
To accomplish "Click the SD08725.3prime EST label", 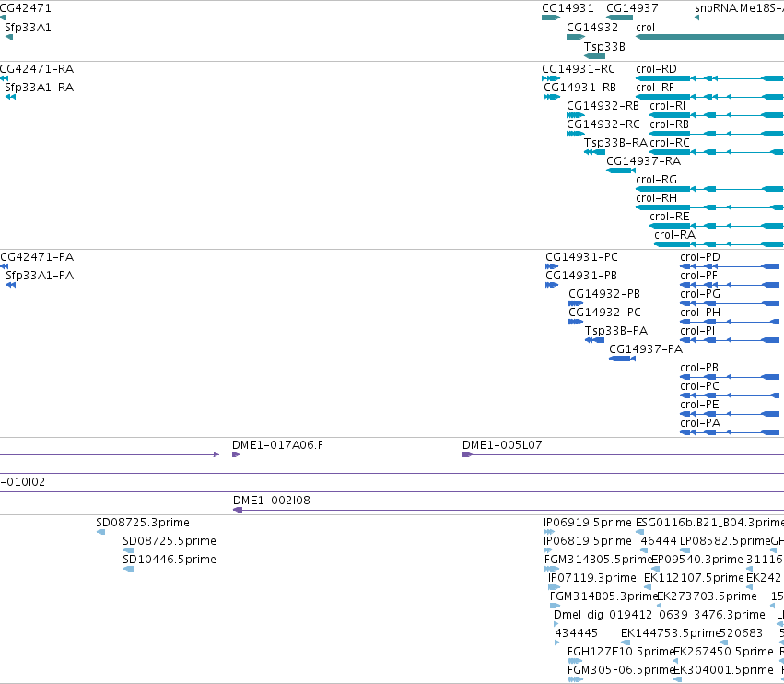I will point(143,523).
